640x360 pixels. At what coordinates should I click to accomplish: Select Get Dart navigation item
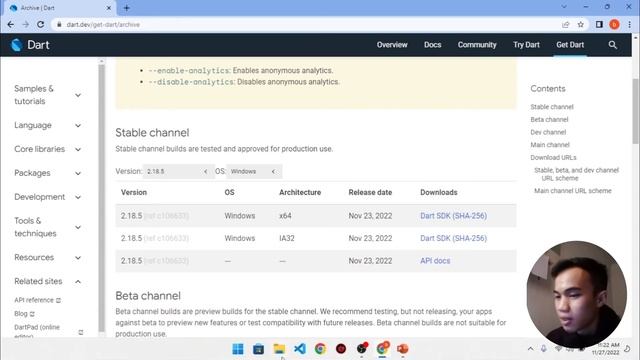[570, 45]
